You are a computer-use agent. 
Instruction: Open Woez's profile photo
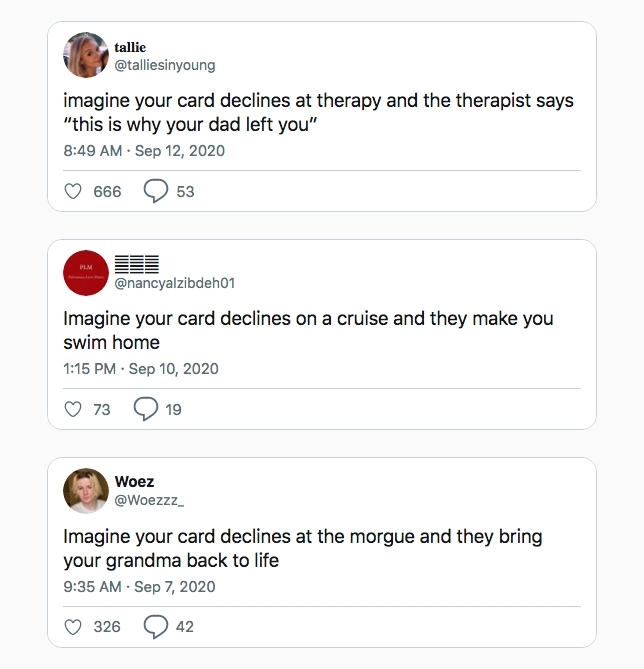pos(86,491)
